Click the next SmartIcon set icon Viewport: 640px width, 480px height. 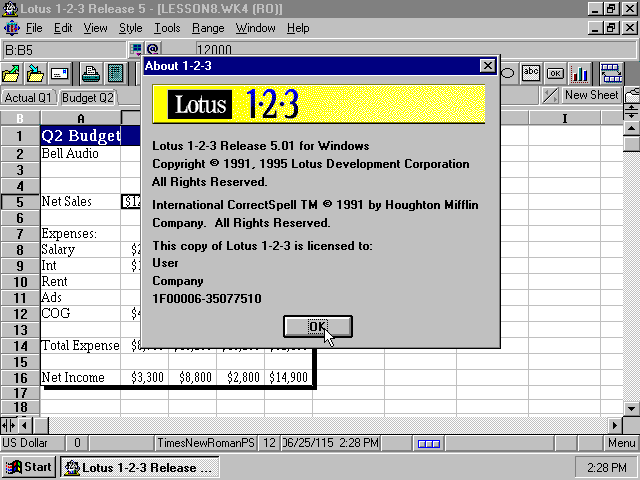(x=611, y=73)
